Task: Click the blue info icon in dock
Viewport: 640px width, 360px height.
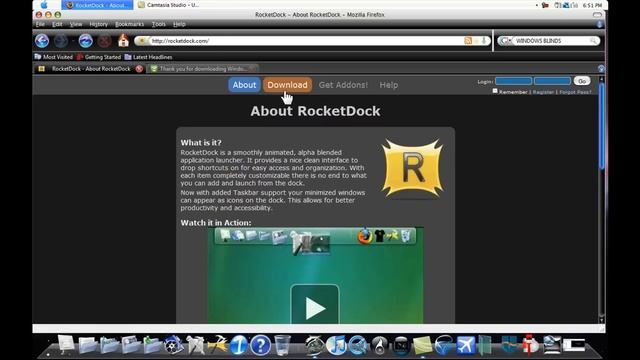Action: tap(239, 345)
